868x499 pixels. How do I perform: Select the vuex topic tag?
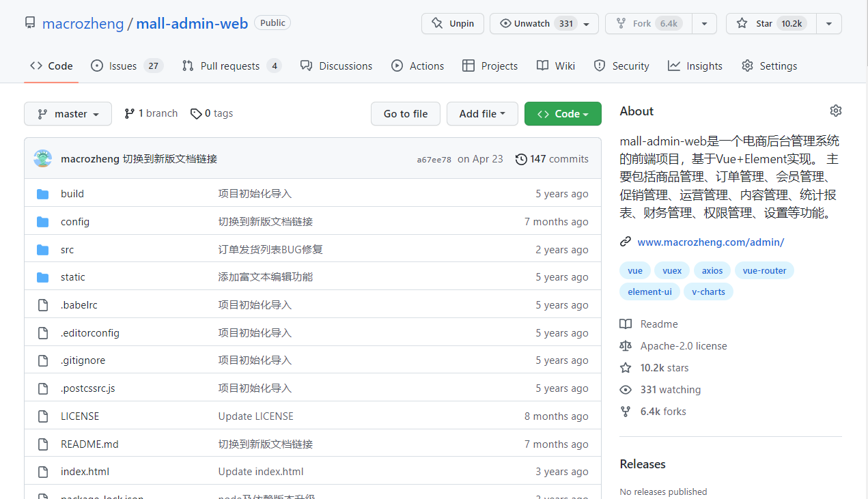coord(672,271)
